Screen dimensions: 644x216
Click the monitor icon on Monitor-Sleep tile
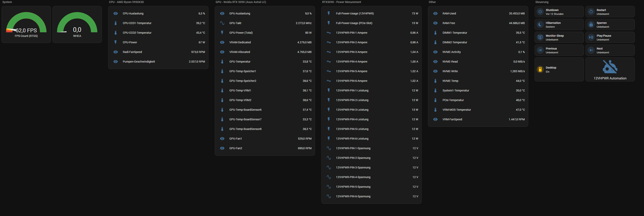(540, 37)
